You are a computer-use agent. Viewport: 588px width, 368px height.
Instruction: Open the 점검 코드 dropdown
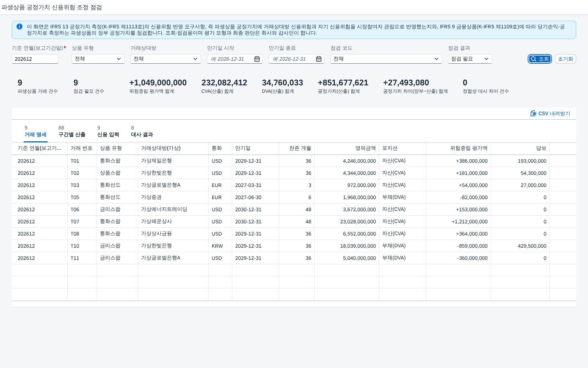(436, 59)
